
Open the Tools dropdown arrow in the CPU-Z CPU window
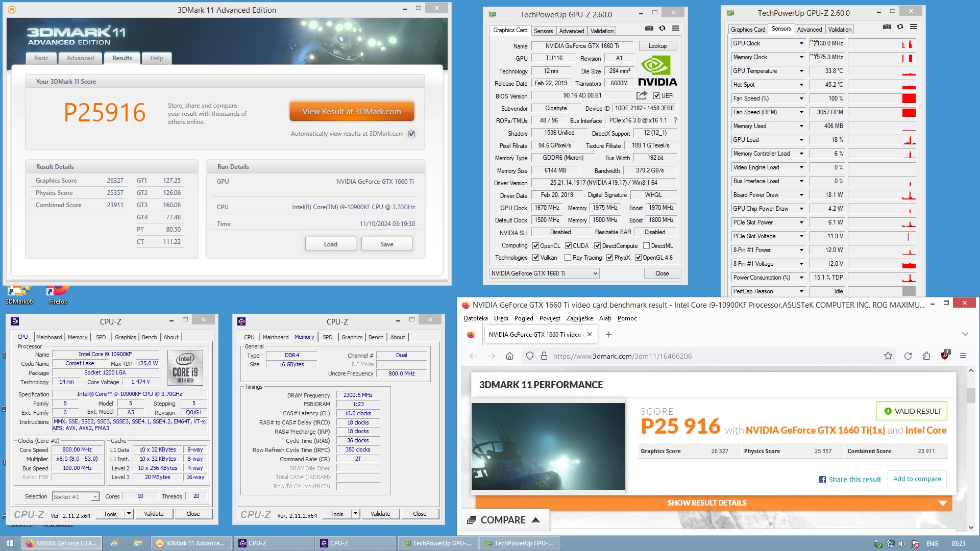coord(129,514)
